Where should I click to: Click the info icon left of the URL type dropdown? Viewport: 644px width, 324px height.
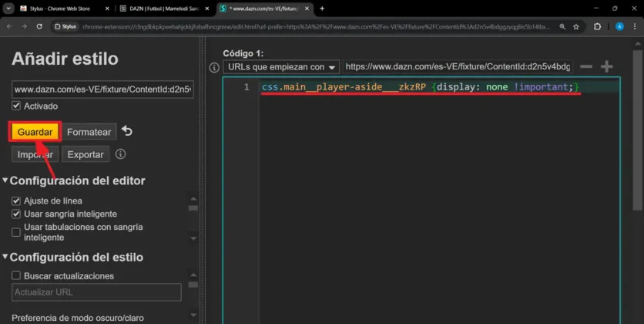pos(215,67)
